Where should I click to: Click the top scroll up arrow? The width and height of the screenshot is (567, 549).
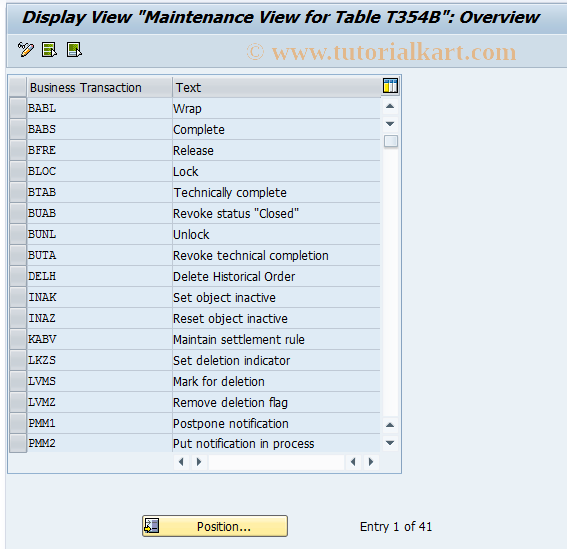point(390,106)
